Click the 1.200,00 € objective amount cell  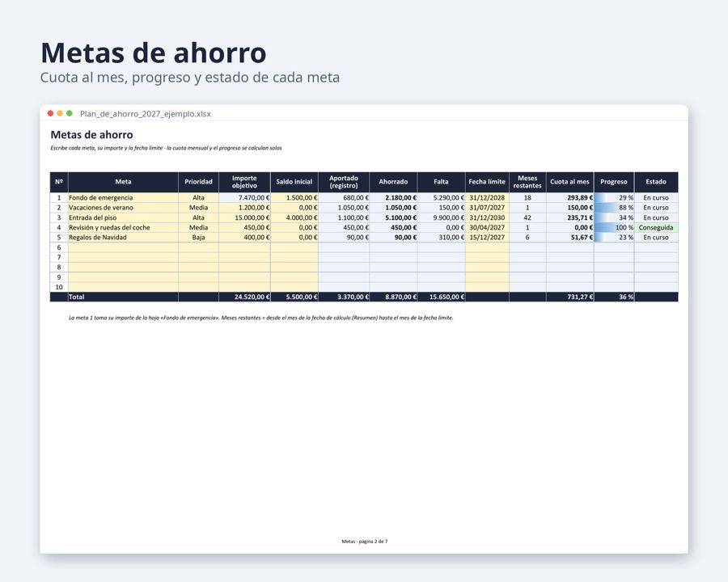(244, 208)
